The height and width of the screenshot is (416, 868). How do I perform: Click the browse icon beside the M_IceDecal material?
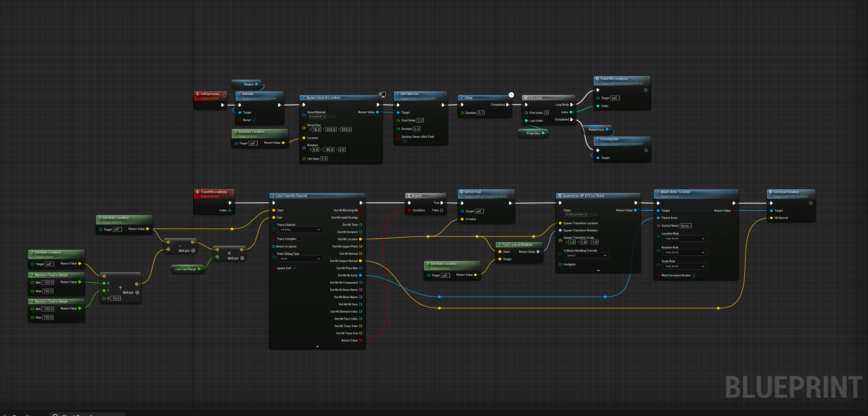[330, 117]
